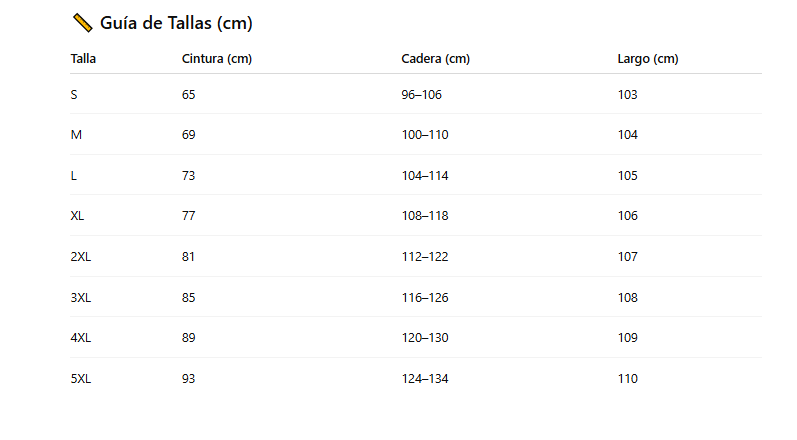Click the ruler icon beside Guía de Tallas
Image resolution: width=797 pixels, height=440 pixels.
pos(83,23)
